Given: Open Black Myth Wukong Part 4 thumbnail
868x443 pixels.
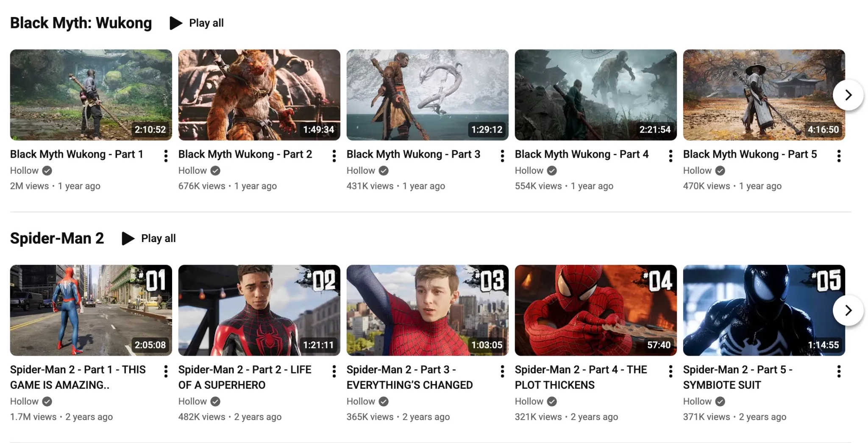Looking at the screenshot, I should tap(596, 95).
